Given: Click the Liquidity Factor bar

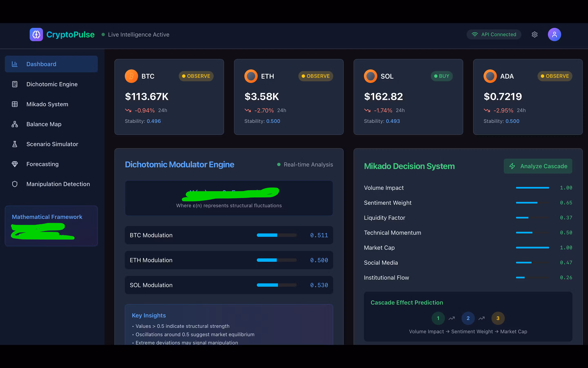Looking at the screenshot, I should 532,218.
